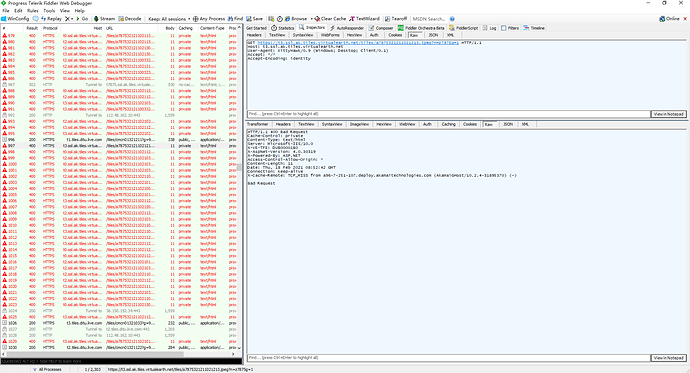Click the Tearoff toolbar button
The image size is (690, 373).
click(x=396, y=19)
